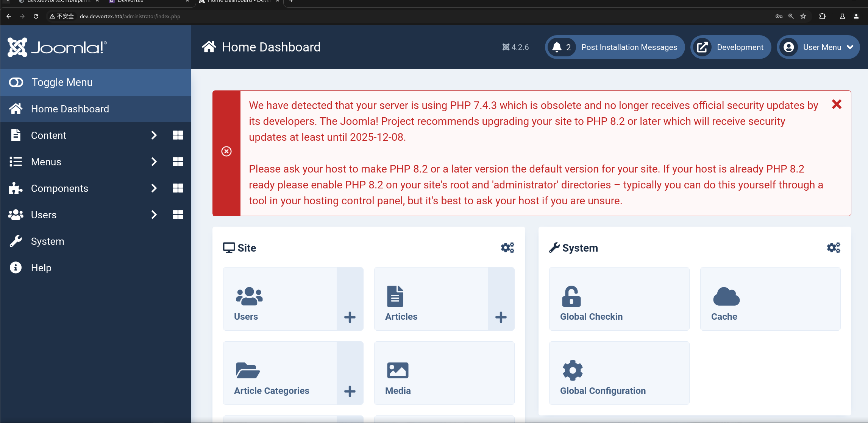This screenshot has width=868, height=423.
Task: Reload the page with browser refresh
Action: click(x=36, y=16)
